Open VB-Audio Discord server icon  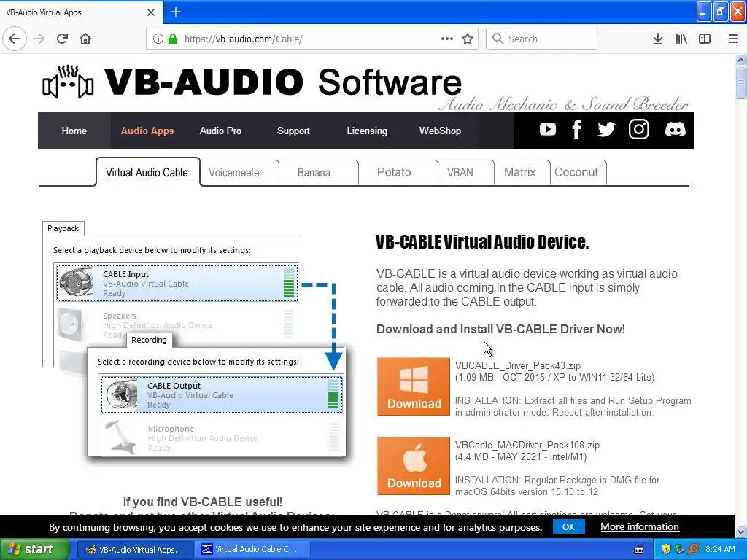tap(675, 129)
